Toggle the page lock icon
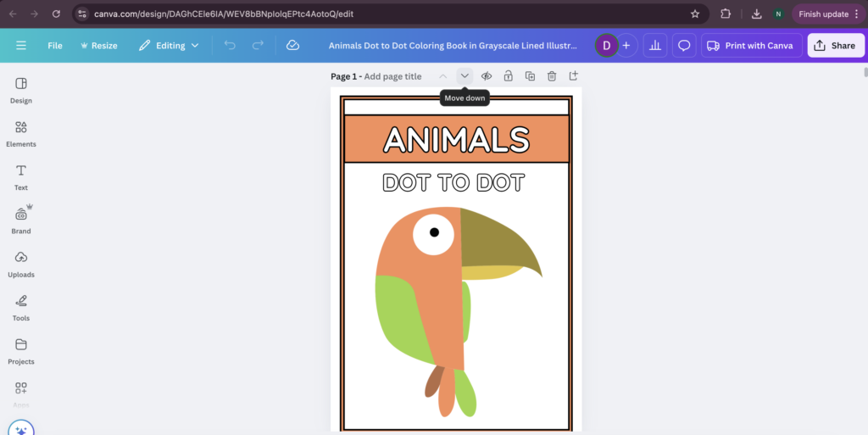 coord(508,76)
